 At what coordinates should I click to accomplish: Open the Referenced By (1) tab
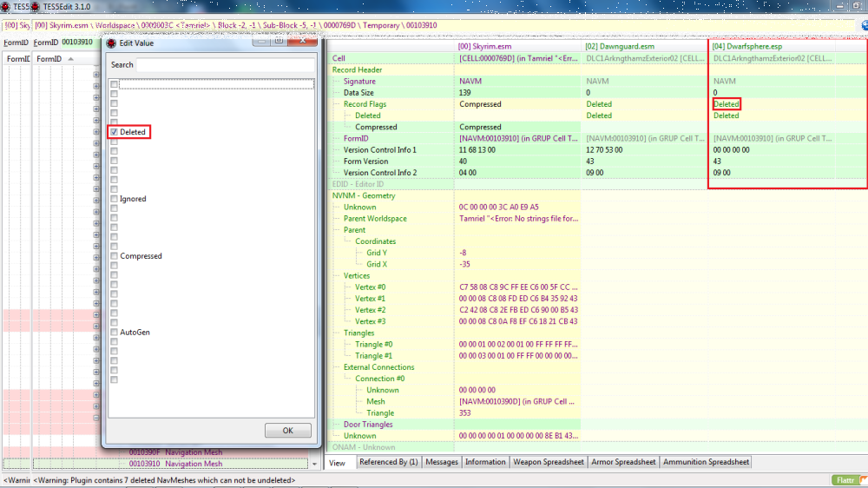point(389,462)
